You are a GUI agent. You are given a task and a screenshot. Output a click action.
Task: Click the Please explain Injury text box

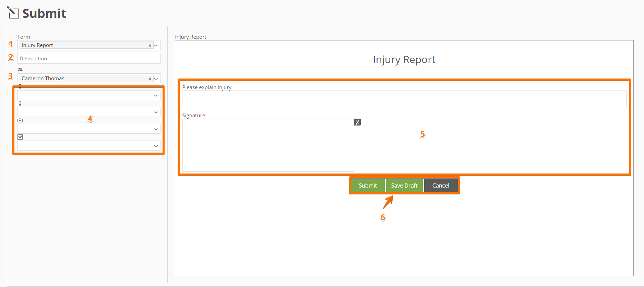coord(404,99)
